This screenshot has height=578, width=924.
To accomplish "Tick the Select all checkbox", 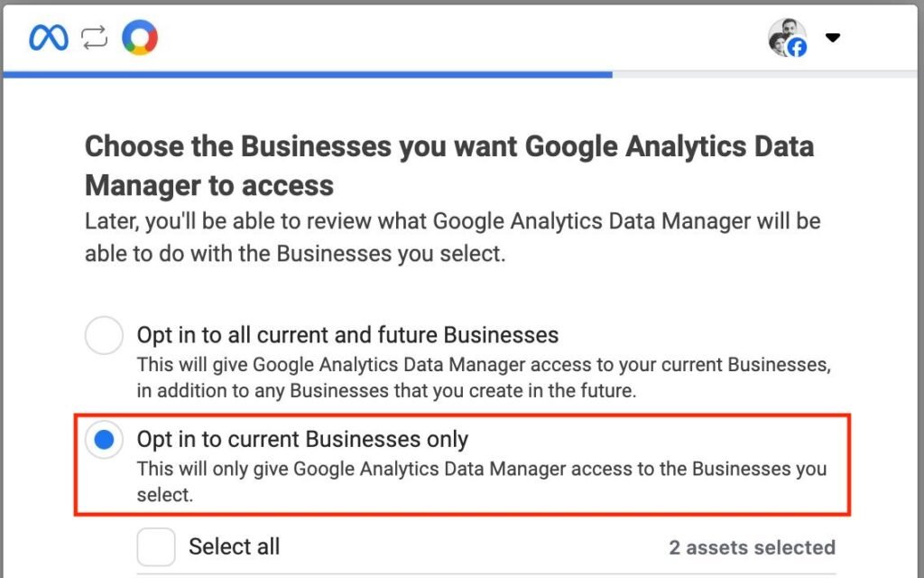I will pos(156,546).
